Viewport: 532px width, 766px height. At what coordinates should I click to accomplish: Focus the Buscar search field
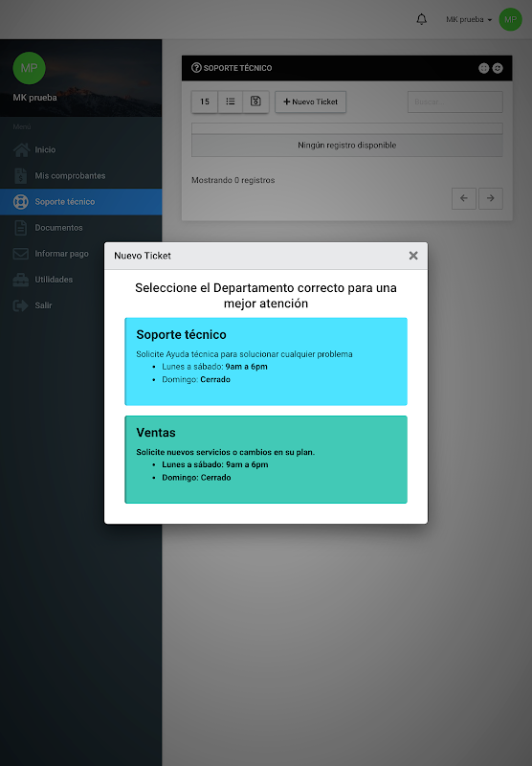(x=454, y=101)
